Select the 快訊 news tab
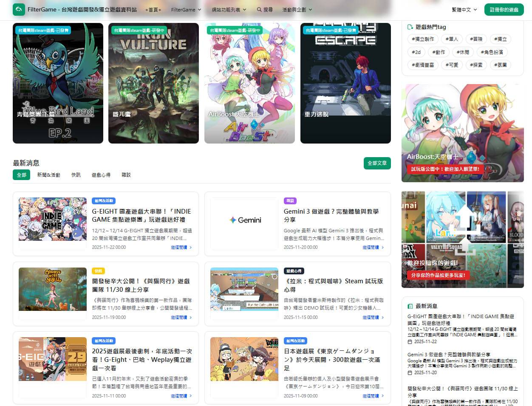 76,175
